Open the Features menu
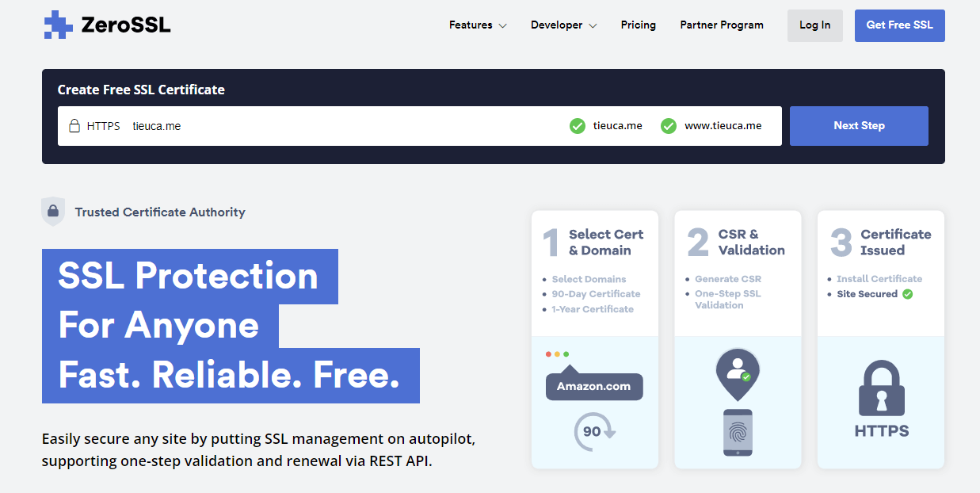The image size is (980, 493). (478, 25)
